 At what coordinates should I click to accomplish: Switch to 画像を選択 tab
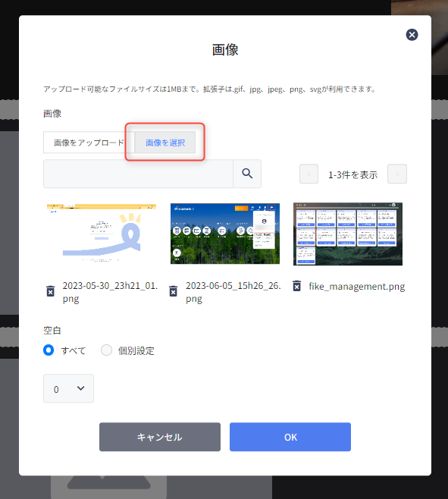click(165, 143)
